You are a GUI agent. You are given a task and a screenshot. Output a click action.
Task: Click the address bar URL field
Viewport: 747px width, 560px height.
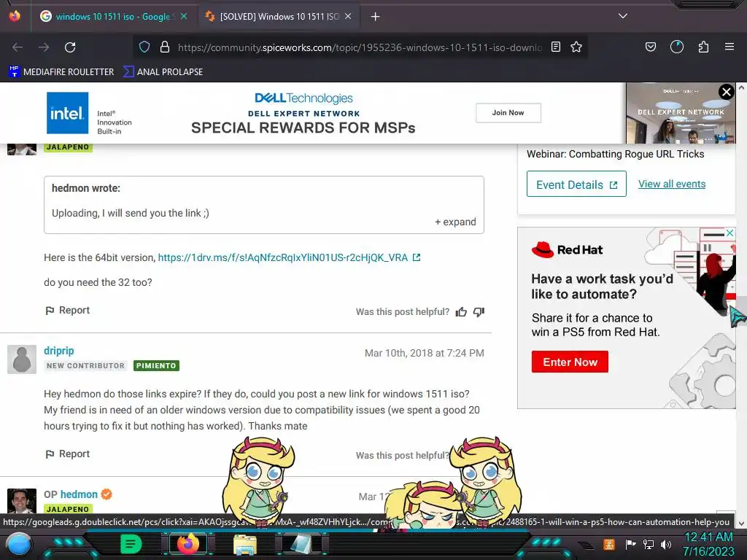point(360,47)
